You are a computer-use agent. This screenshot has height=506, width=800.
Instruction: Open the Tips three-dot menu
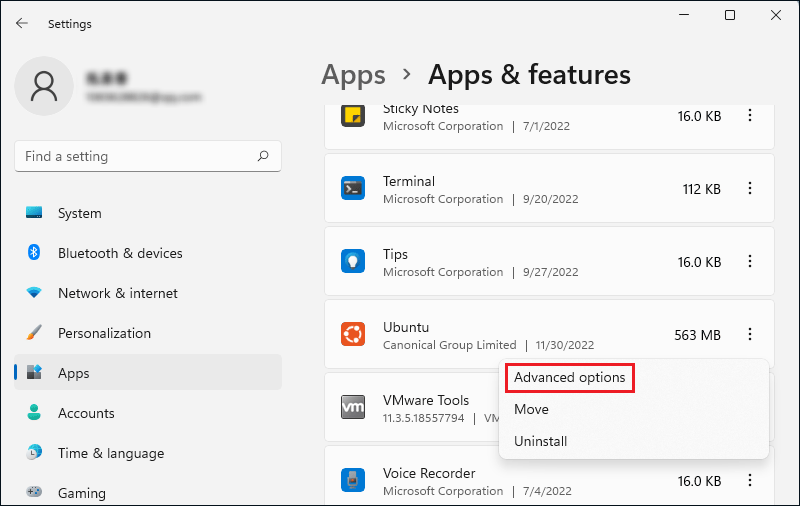749,261
